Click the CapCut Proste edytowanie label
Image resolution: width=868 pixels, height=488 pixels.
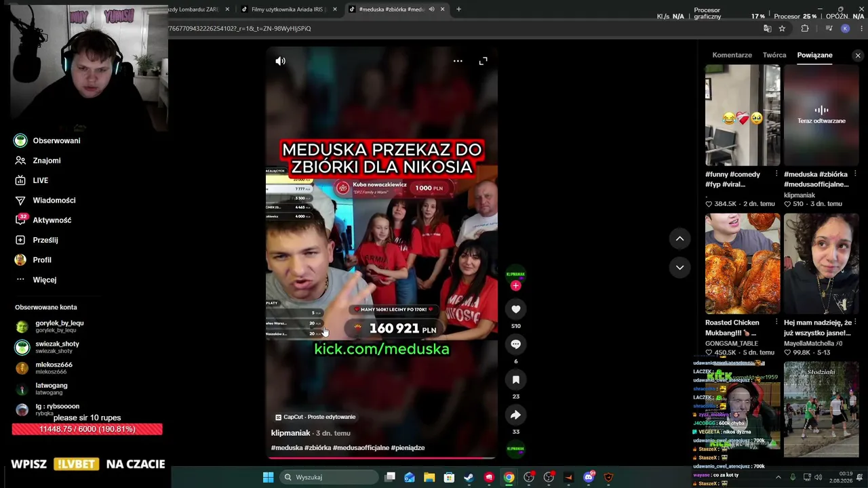coord(315,417)
